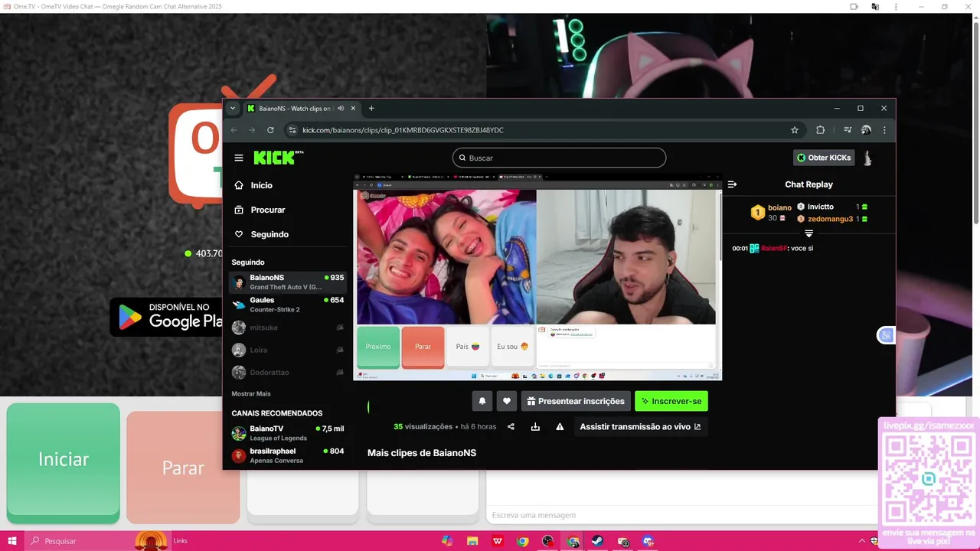Click the Kick address bar URL
This screenshot has height=551, width=980.
coord(403,130)
